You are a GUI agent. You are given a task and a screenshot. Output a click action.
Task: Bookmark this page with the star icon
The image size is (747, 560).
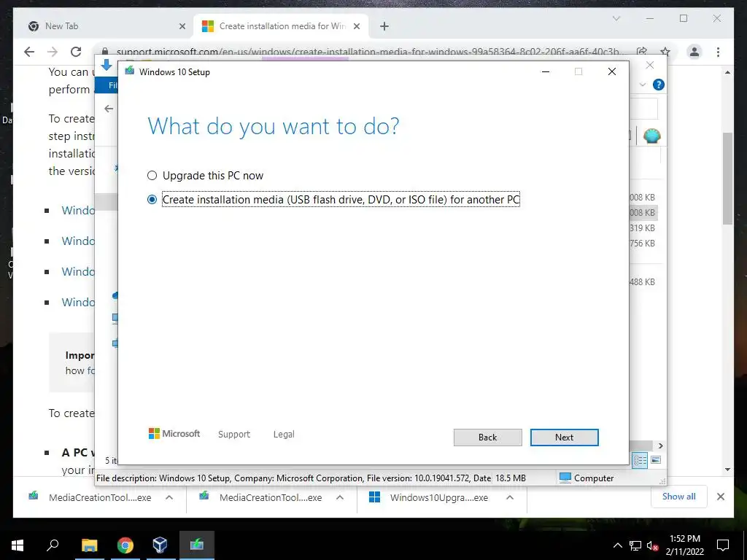pyautogui.click(x=665, y=52)
